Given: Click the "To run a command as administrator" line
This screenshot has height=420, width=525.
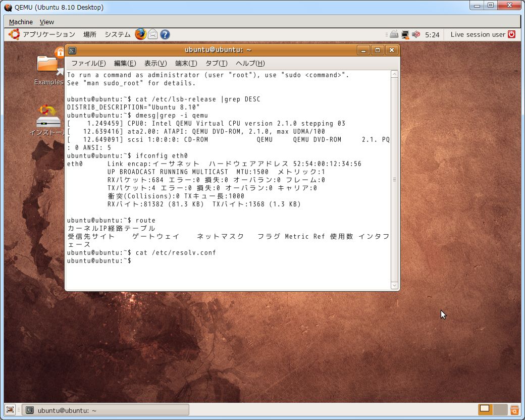Looking at the screenshot, I should click(208, 75).
